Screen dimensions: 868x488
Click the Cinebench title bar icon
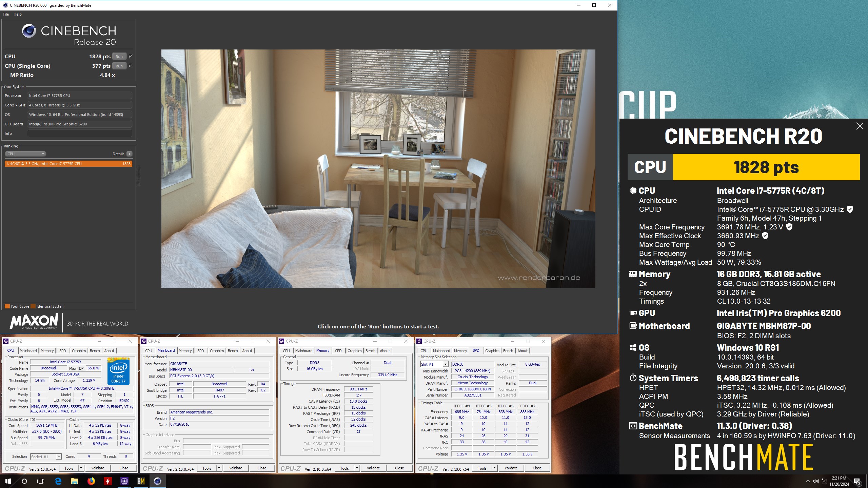tap(5, 5)
